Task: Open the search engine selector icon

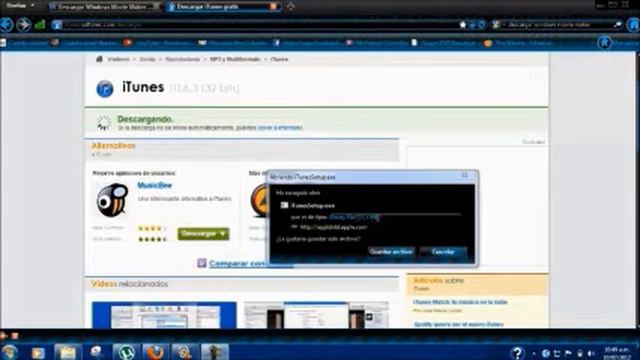Action: pyautogui.click(x=496, y=25)
